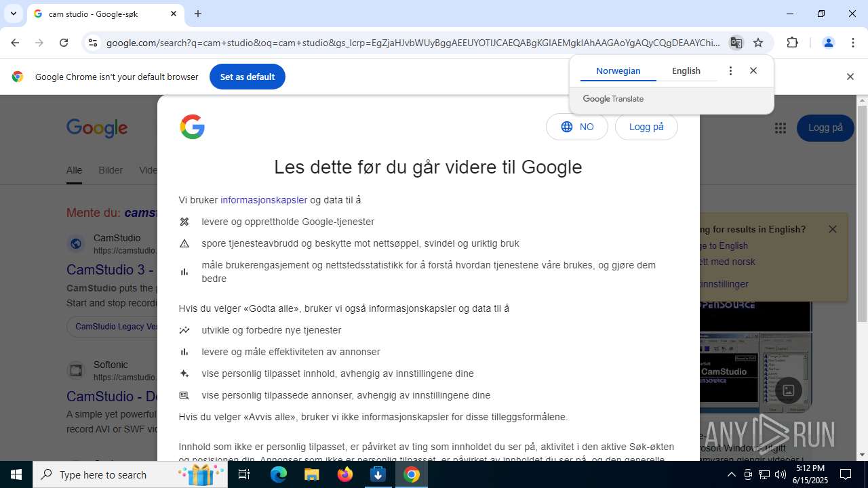Click Logg på in consent dialog
868x488 pixels.
coord(646,127)
